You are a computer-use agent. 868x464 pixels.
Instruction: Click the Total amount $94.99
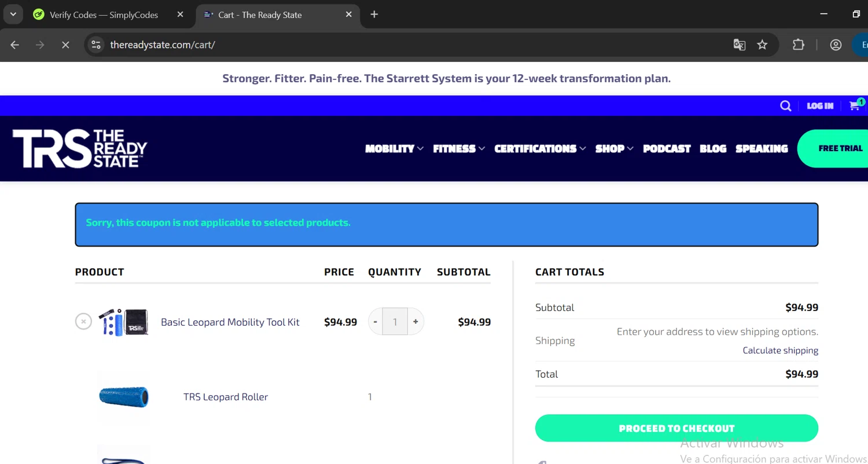pos(801,374)
